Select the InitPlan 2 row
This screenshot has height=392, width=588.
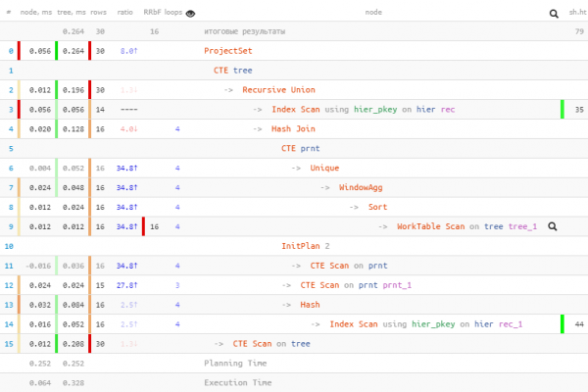coord(306,246)
